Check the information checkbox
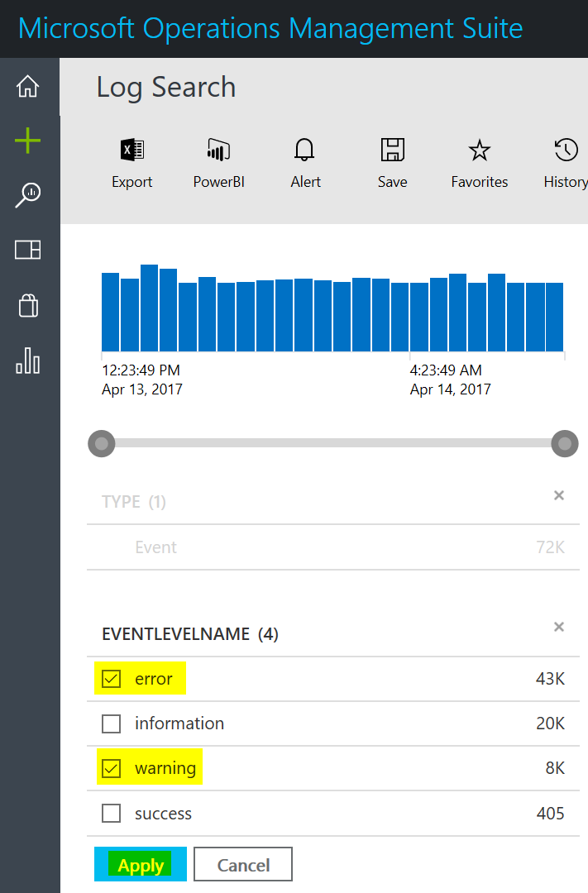The width and height of the screenshot is (588, 893). 111,723
